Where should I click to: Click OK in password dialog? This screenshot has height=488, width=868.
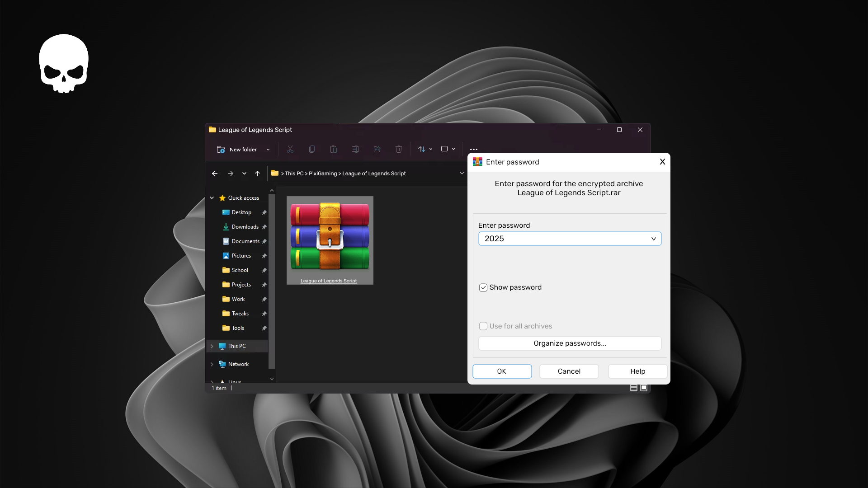click(502, 371)
